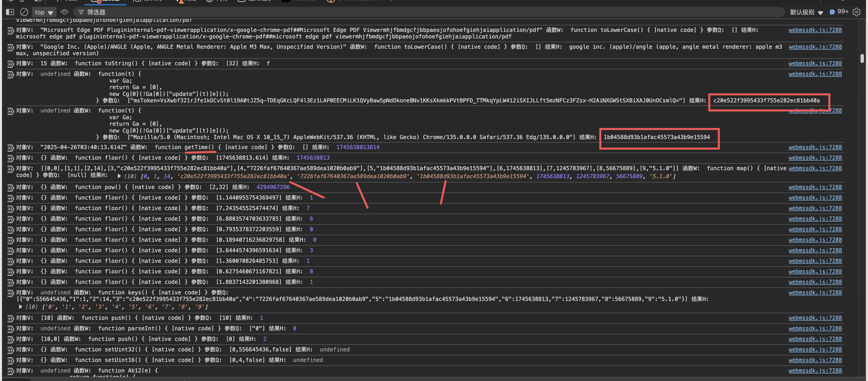Click the log icon of the floor() 1.8837143201380968 row

coord(11,283)
